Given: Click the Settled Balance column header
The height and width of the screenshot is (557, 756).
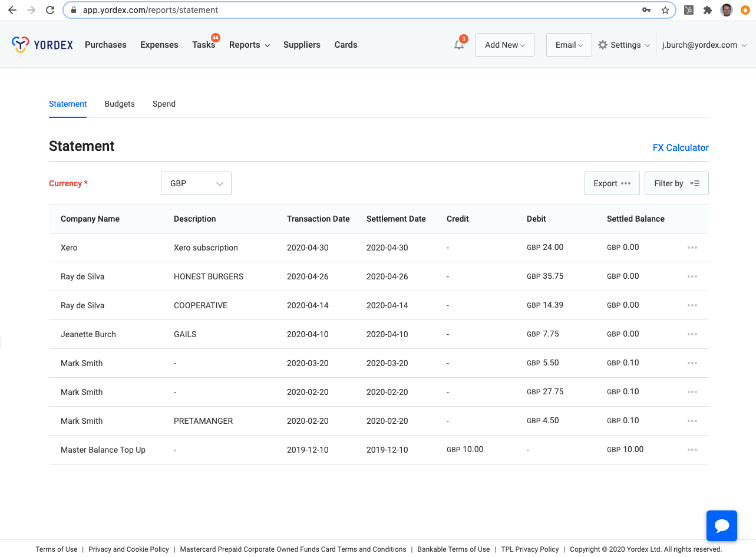Looking at the screenshot, I should [x=636, y=219].
